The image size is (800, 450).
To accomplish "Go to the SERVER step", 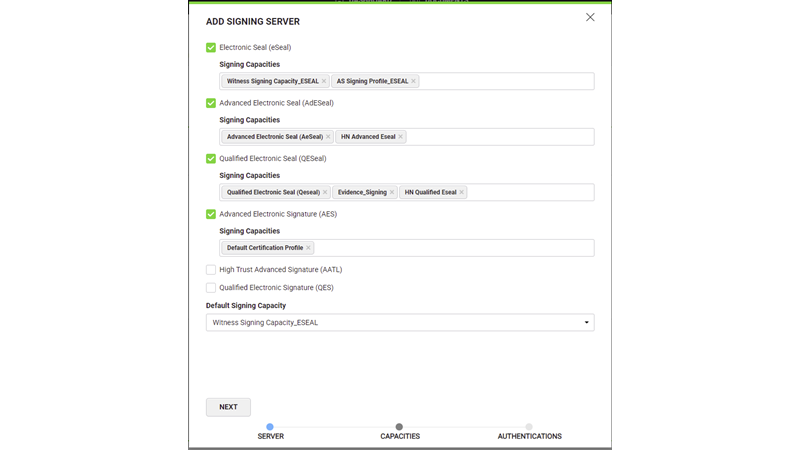I will click(x=270, y=431).
